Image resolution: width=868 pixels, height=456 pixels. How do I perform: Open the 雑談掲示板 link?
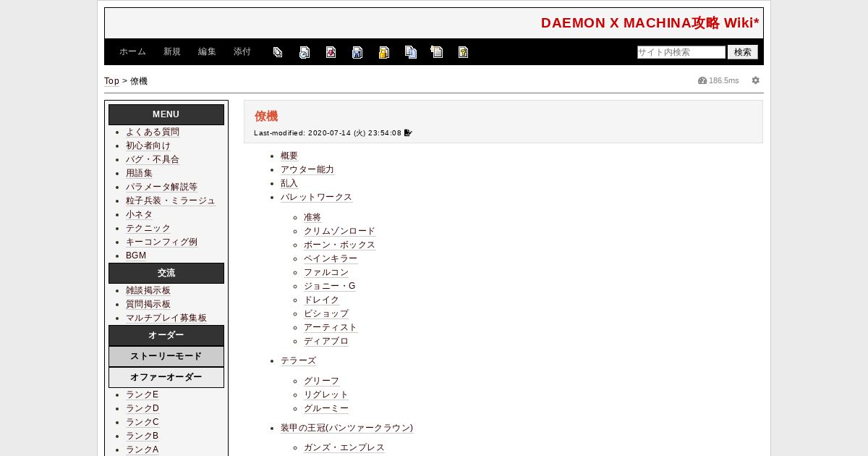[148, 291]
